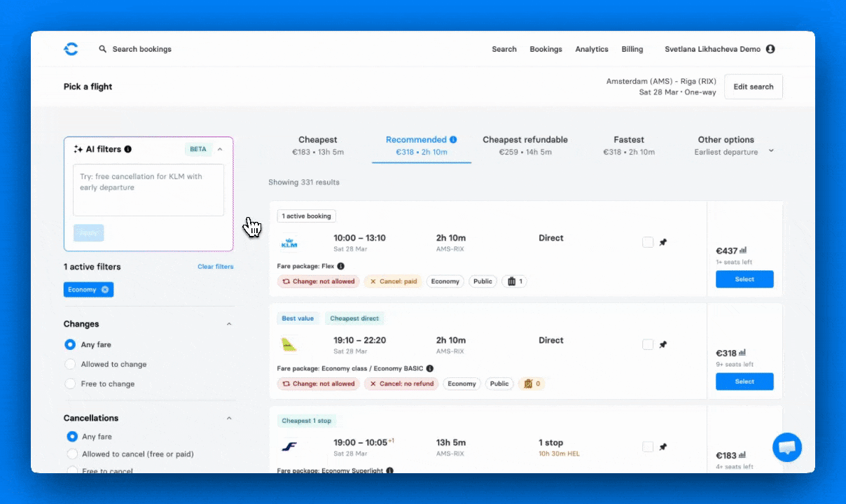Collapse the AI filters panel

click(x=219, y=149)
